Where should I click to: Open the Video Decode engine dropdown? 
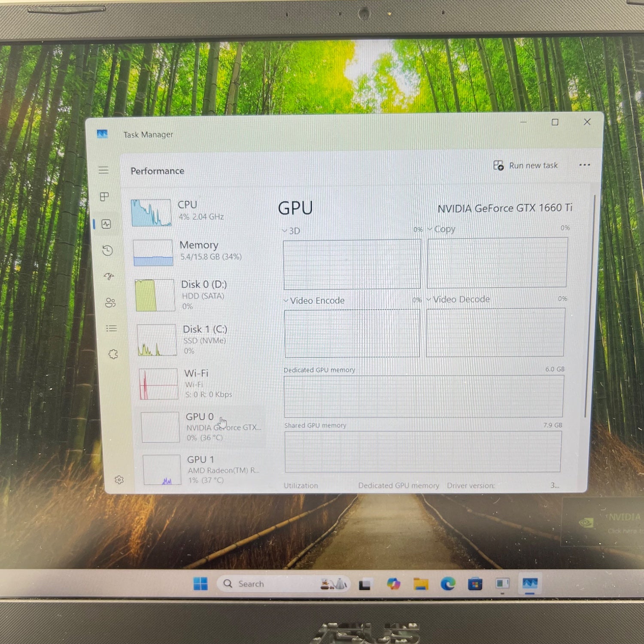[458, 299]
